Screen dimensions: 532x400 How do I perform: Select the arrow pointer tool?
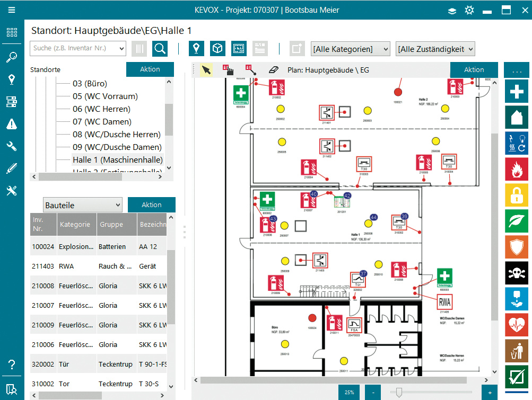pos(206,70)
